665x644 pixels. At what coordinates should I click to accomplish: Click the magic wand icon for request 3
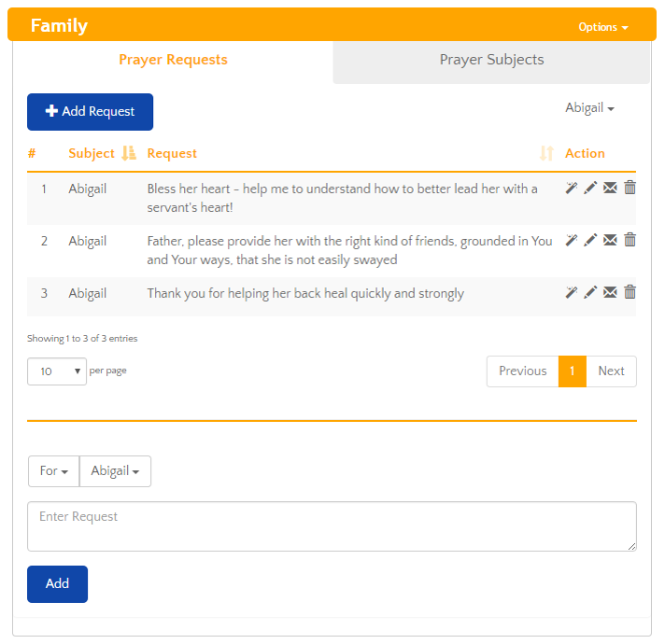(572, 292)
